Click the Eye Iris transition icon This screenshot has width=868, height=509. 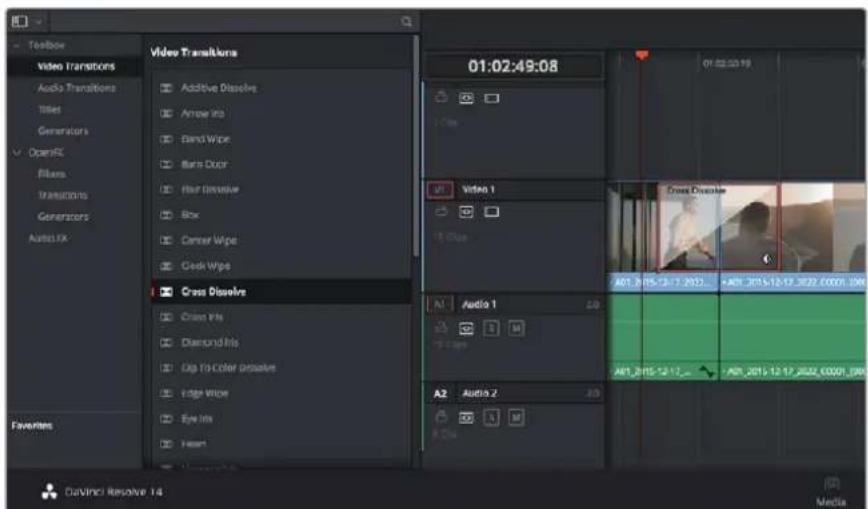[166, 419]
